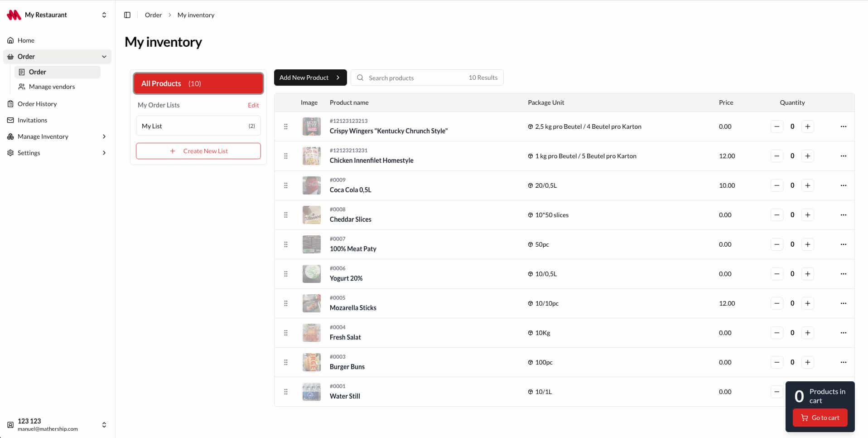This screenshot has width=868, height=438.
Task: Increase quantity of Fresh Salat
Action: click(808, 333)
